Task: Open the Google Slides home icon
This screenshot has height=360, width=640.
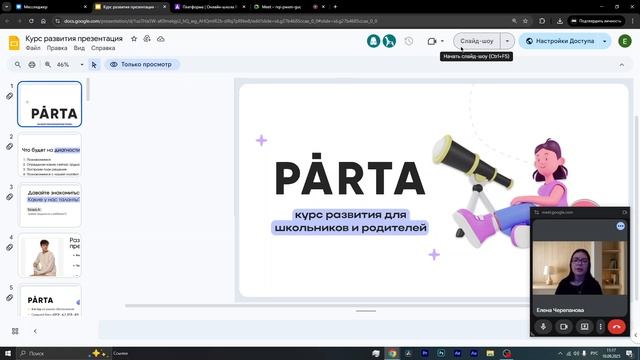Action: click(14, 42)
